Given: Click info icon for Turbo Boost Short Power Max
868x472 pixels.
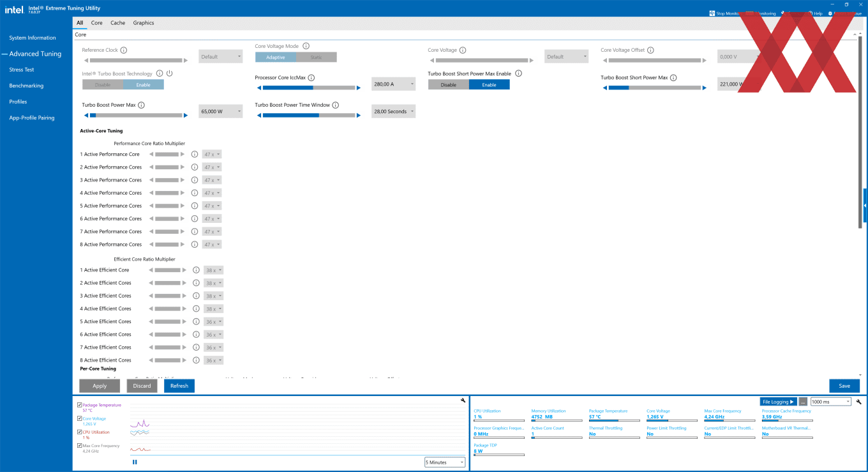Looking at the screenshot, I should click(673, 77).
